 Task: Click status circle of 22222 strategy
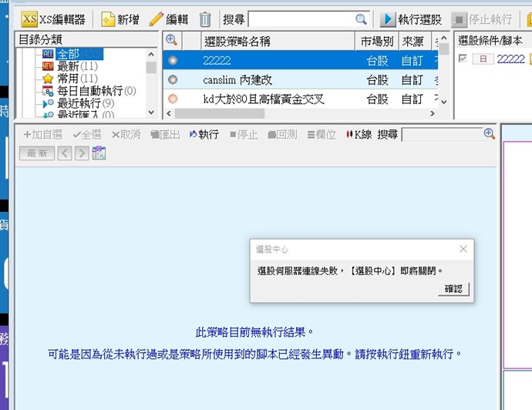[x=173, y=60]
